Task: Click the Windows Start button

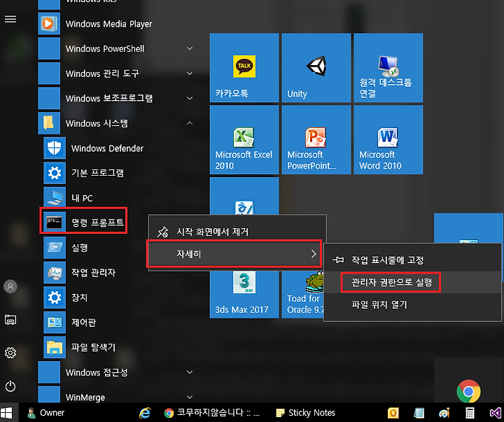Action: (6, 413)
